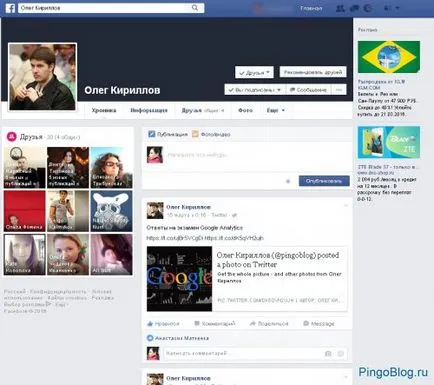This screenshot has width=434, height=385.
Task: Click the Facebook logo icon
Action: click(x=10, y=8)
